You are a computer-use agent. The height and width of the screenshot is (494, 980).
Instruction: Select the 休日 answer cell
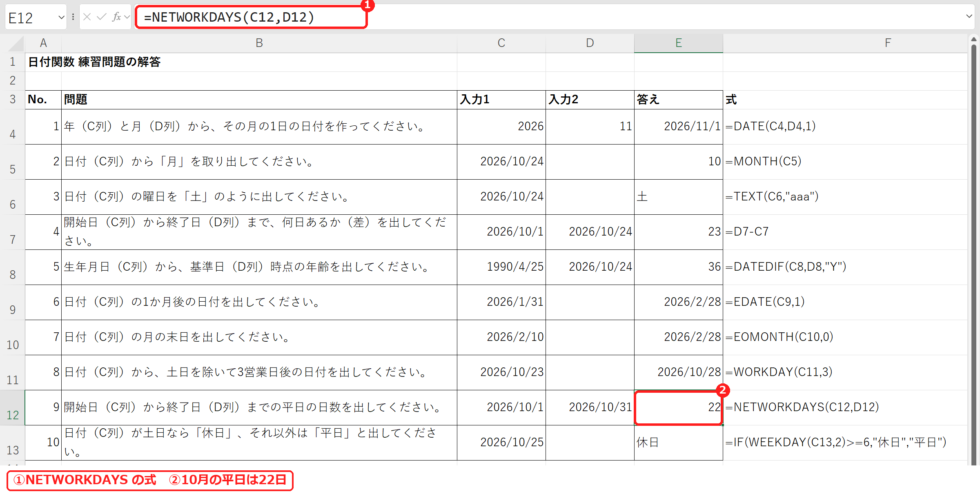coord(679,443)
